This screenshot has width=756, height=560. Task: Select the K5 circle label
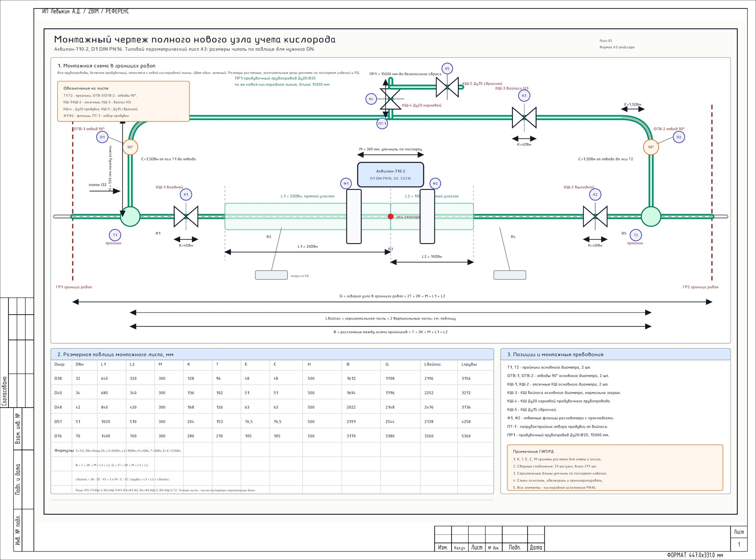pos(447,68)
